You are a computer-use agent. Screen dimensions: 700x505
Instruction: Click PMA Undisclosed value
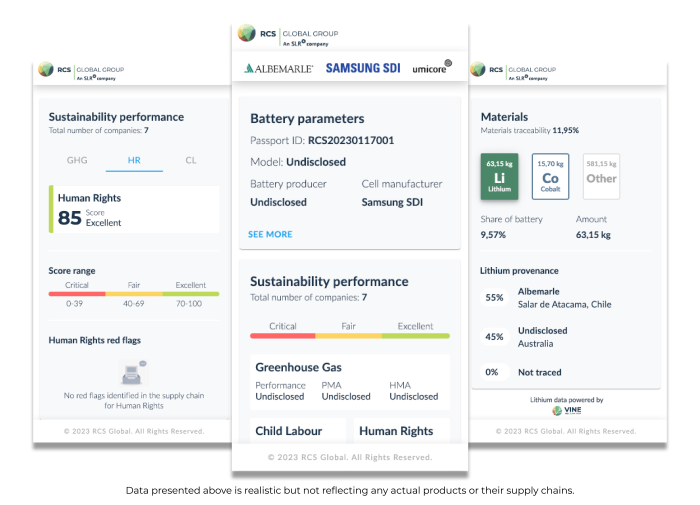(346, 396)
